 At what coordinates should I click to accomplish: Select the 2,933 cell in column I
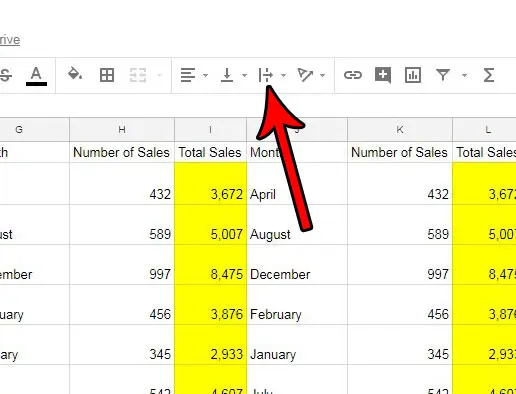coord(210,345)
